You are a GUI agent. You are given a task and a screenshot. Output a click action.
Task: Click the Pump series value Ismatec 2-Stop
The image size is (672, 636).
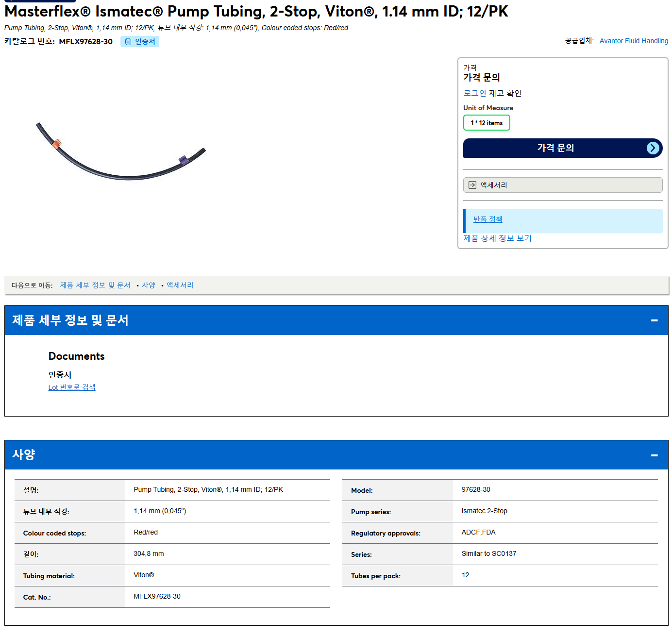(x=484, y=511)
